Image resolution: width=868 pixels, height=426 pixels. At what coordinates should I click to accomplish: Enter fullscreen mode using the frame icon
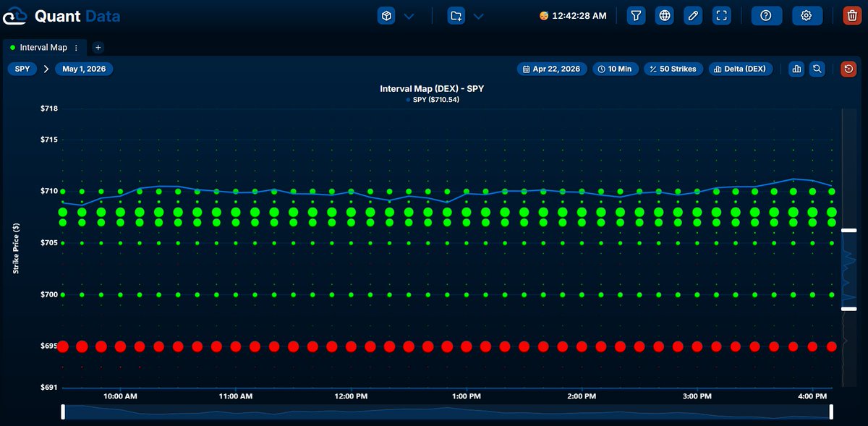click(x=721, y=16)
